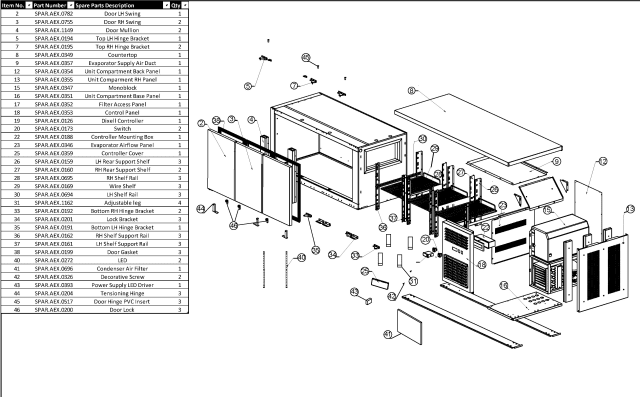The height and width of the screenshot is (397, 640).
Task: Select the 'Bottom RH Hinge Bracket' cell
Action: 122,211
